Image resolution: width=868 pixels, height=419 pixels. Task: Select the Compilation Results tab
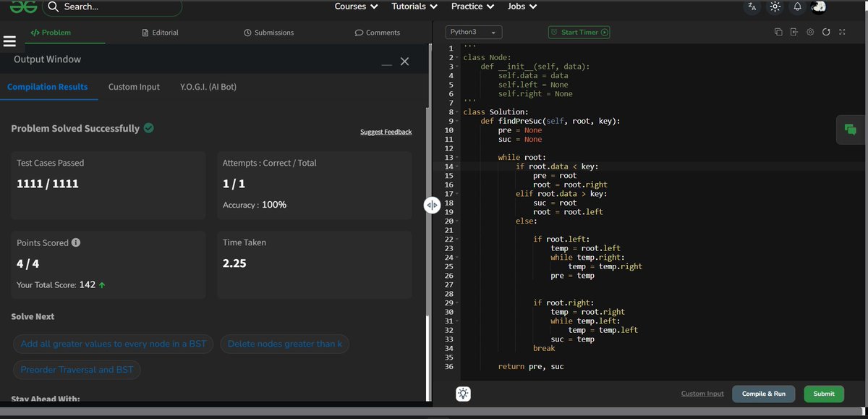point(48,87)
